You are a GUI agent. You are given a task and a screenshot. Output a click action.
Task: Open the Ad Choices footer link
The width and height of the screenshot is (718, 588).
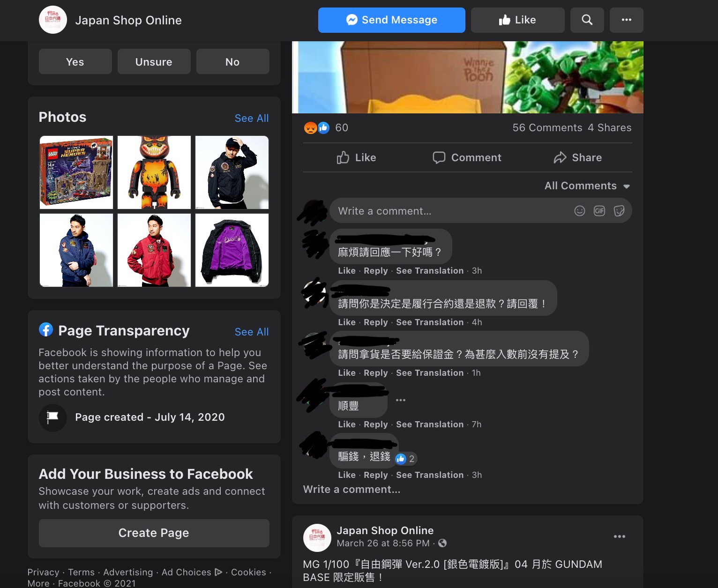pos(192,572)
